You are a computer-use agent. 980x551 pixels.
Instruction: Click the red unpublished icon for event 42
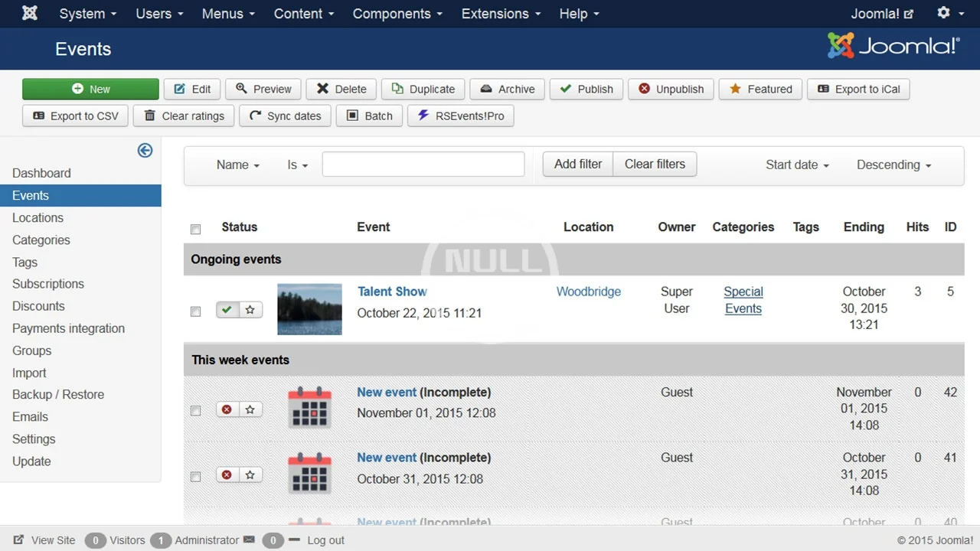coord(227,409)
